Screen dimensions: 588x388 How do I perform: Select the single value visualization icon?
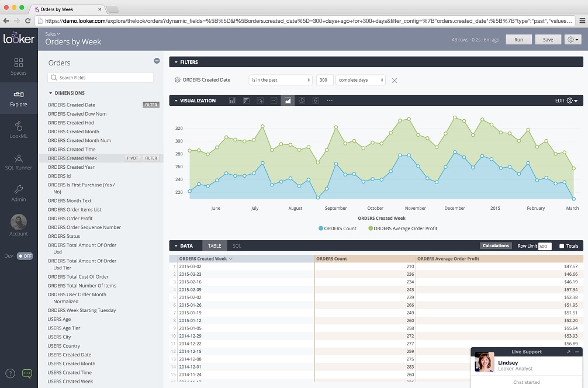pyautogui.click(x=316, y=101)
